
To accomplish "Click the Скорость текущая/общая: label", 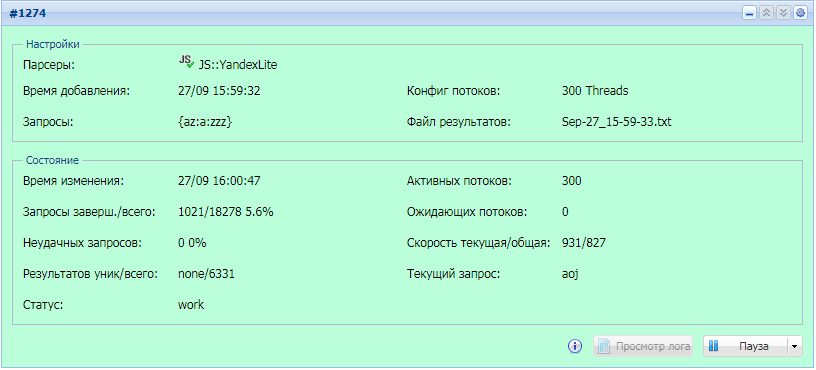I will [478, 243].
